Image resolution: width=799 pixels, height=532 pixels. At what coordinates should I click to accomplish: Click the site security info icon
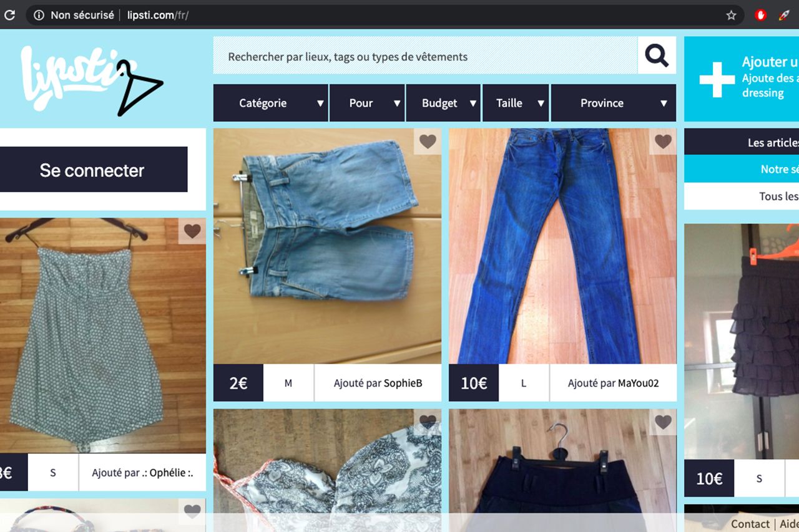click(39, 15)
